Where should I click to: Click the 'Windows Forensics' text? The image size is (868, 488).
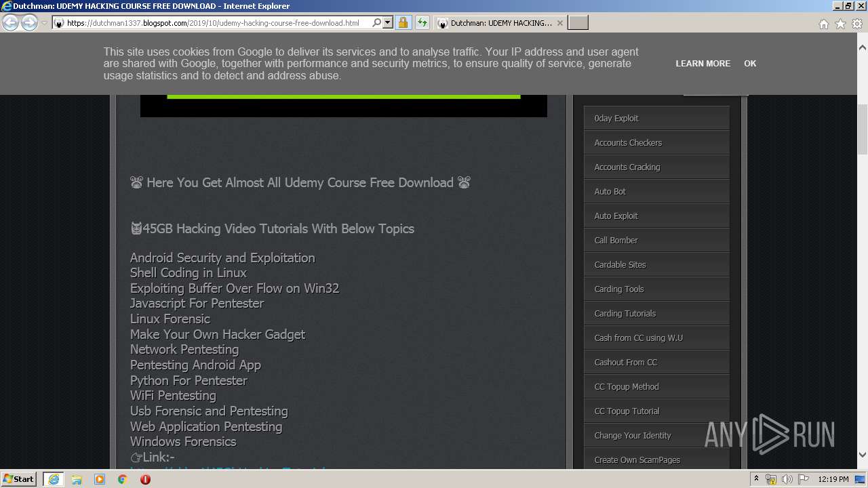183,441
